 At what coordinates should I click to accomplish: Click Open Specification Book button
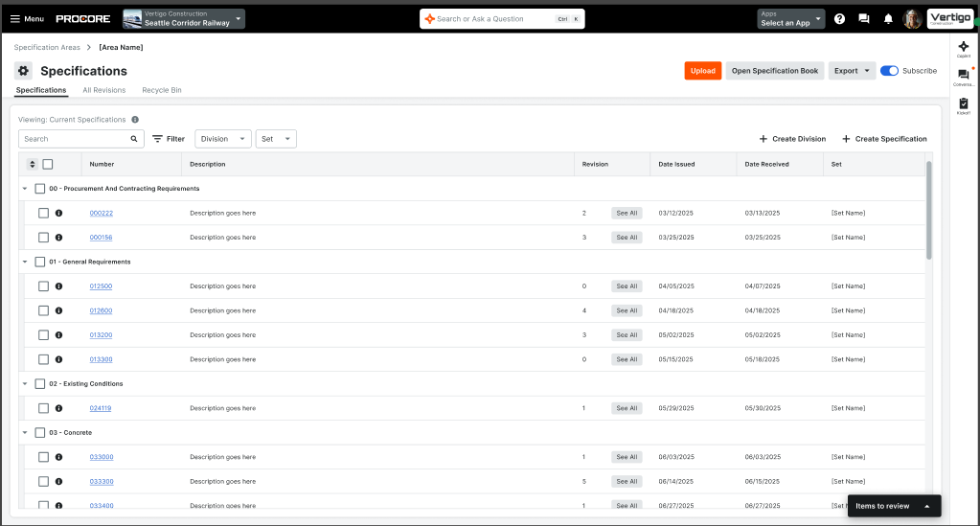[x=775, y=71]
